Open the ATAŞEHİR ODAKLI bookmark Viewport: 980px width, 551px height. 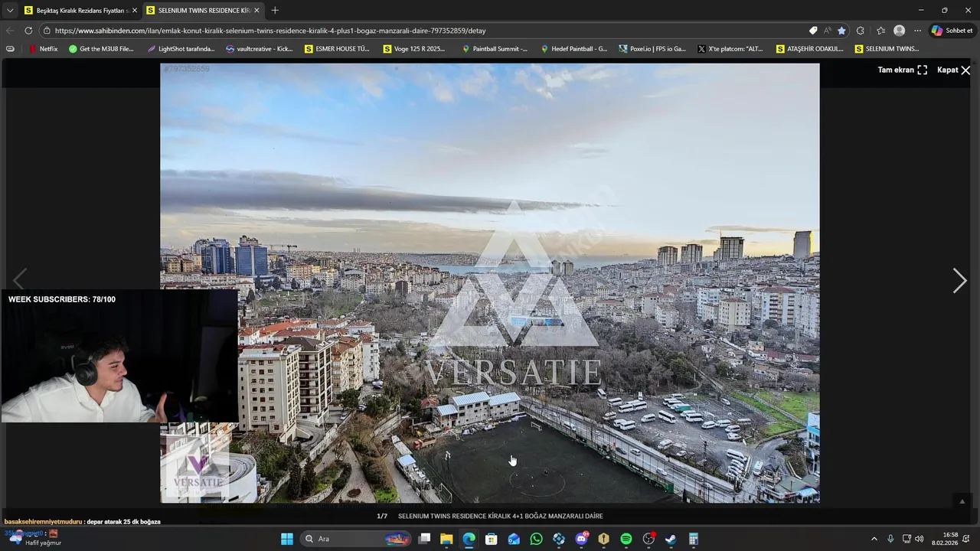pyautogui.click(x=809, y=49)
